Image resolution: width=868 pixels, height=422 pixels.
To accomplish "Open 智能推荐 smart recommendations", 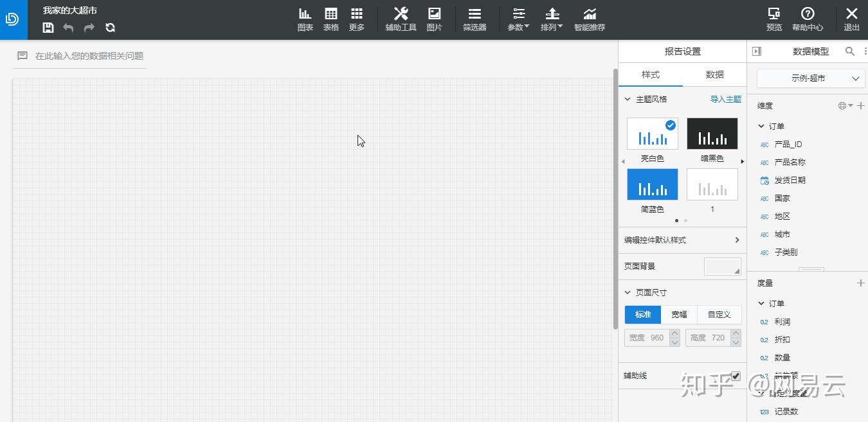I will 590,19.
